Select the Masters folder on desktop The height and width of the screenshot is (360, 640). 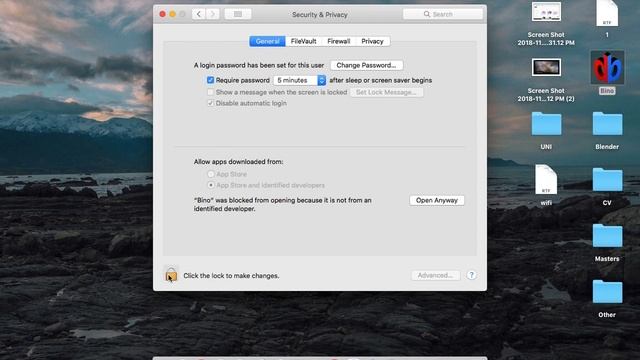[x=607, y=236]
